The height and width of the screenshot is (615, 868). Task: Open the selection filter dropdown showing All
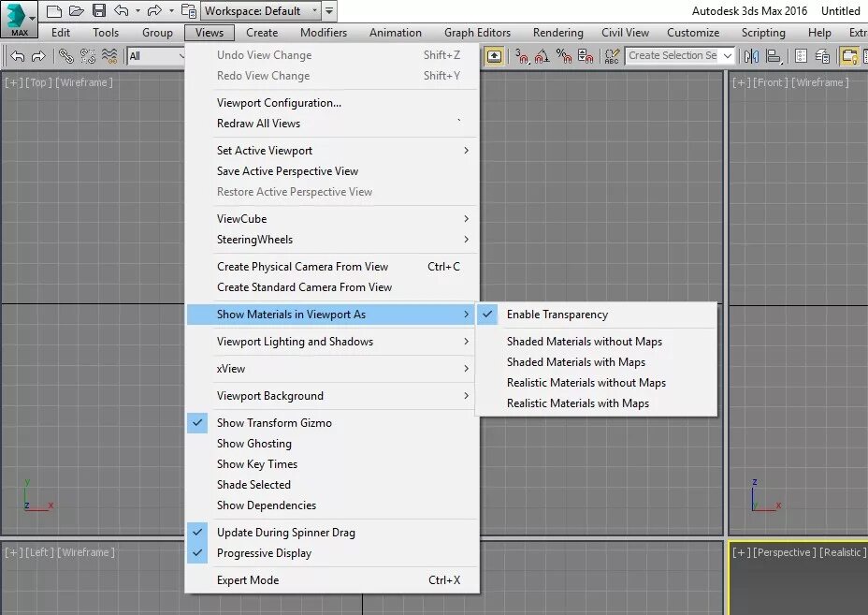154,56
